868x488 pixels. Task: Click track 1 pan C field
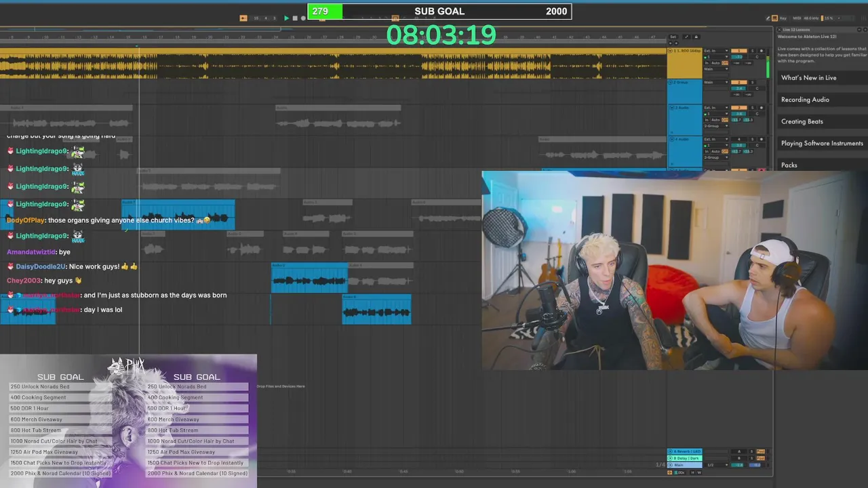coord(757,57)
